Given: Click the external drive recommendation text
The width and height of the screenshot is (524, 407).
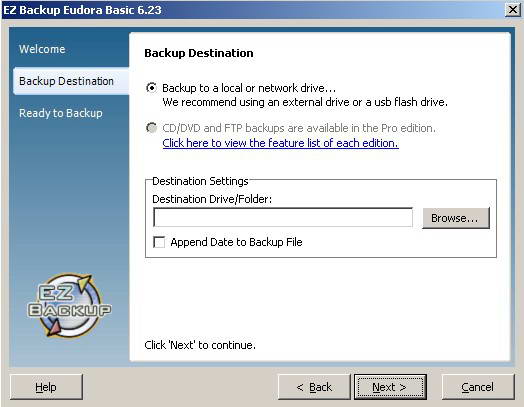Looking at the screenshot, I should click(x=305, y=102).
